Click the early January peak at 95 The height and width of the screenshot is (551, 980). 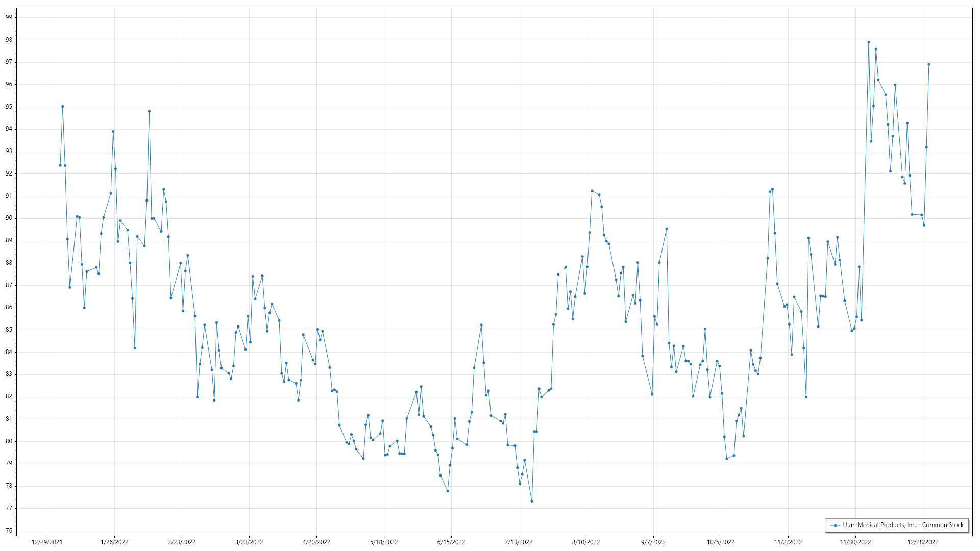[63, 107]
